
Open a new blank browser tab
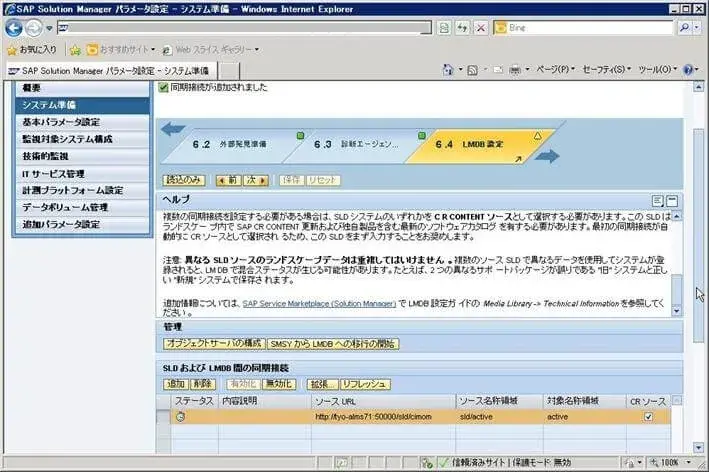(x=229, y=71)
